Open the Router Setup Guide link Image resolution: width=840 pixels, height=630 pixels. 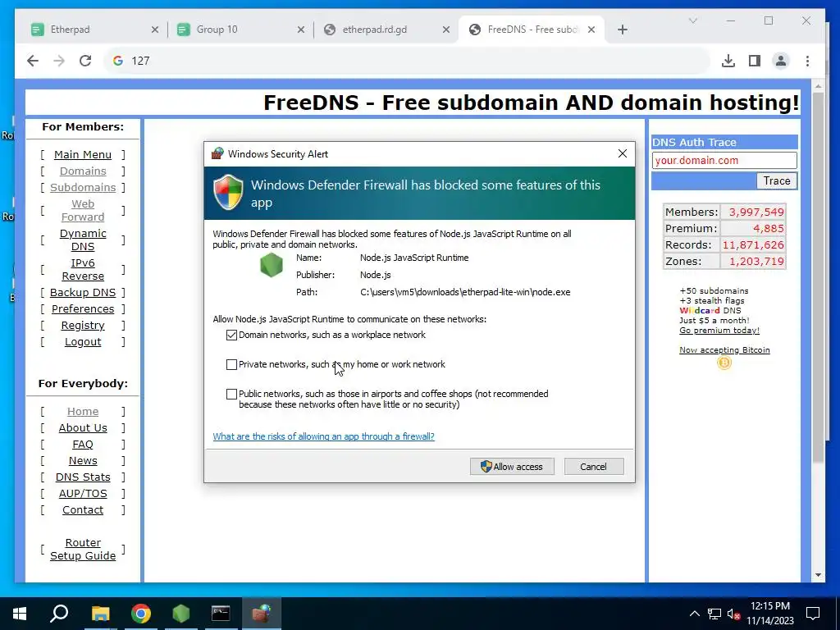tap(83, 550)
